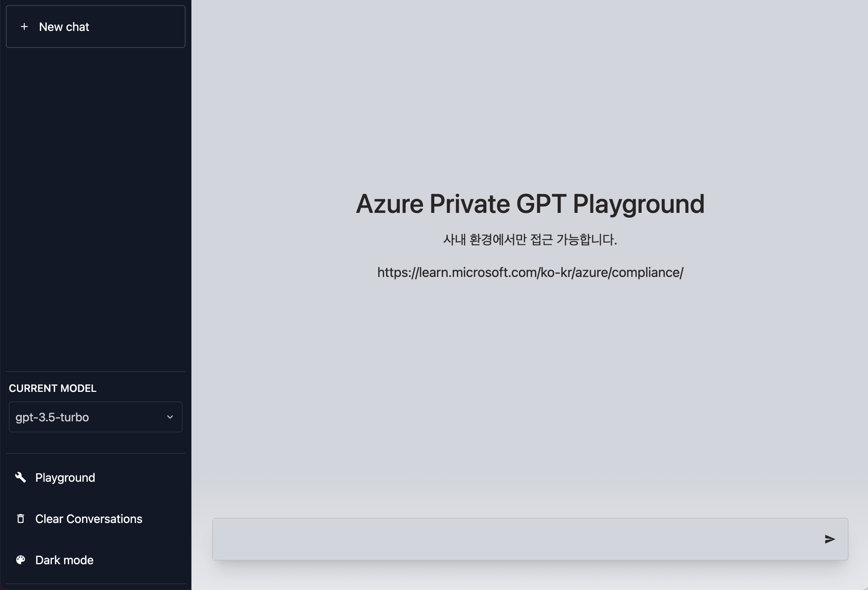Navigate to the Playground section
The image size is (868, 590).
[x=65, y=477]
